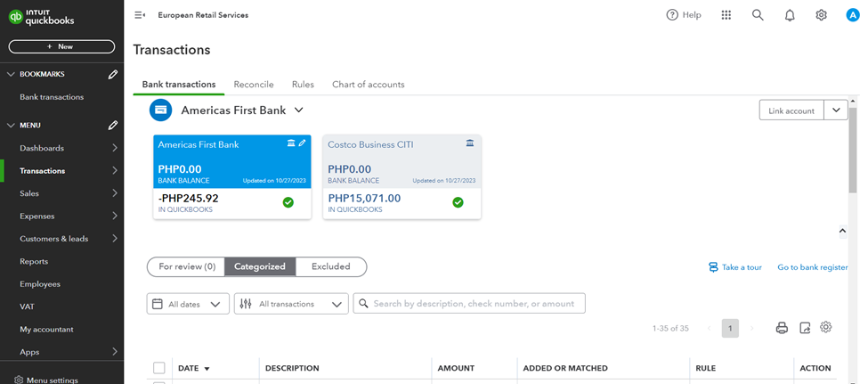The width and height of the screenshot is (868, 384).
Task: Open the Chart of accounts tab
Action: coord(368,85)
